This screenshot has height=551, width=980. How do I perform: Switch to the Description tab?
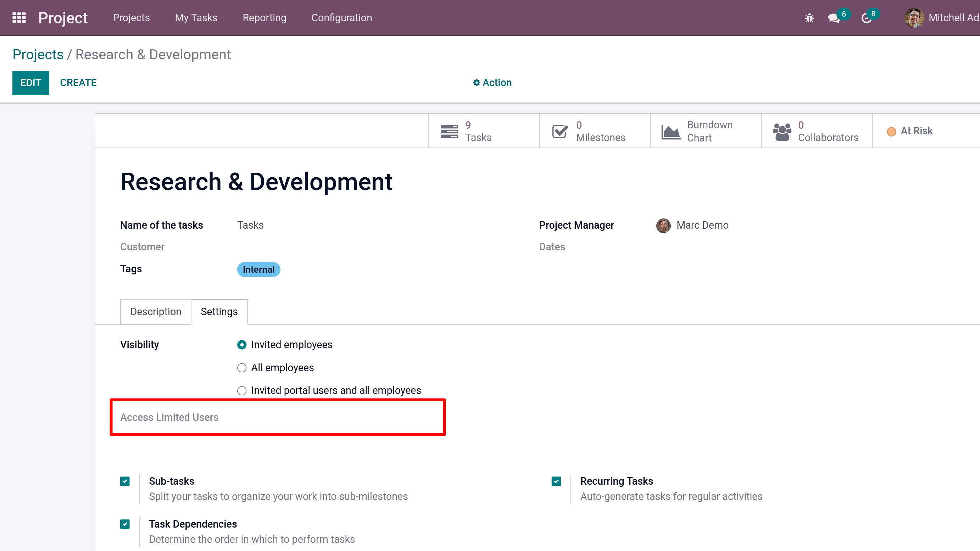(156, 312)
